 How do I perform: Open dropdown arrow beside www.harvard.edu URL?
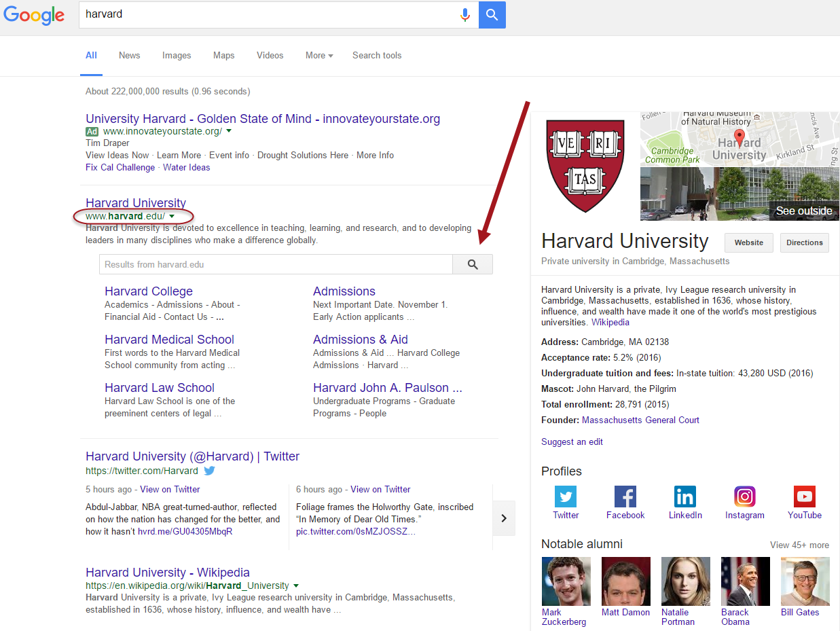172,217
